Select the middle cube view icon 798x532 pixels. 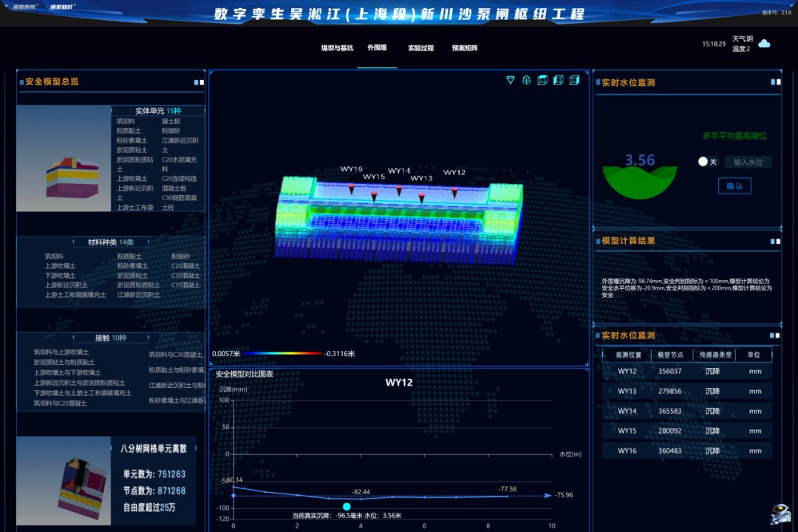(x=559, y=80)
